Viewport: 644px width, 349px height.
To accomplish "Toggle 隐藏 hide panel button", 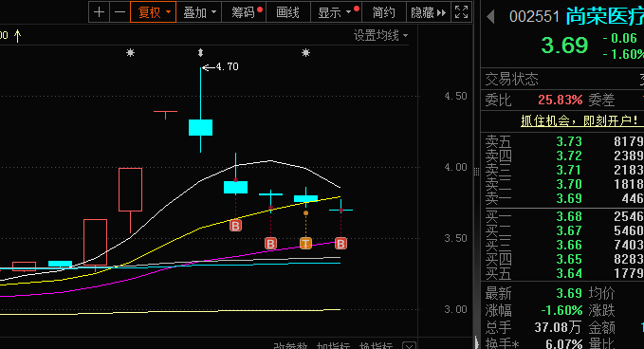I will (x=429, y=12).
